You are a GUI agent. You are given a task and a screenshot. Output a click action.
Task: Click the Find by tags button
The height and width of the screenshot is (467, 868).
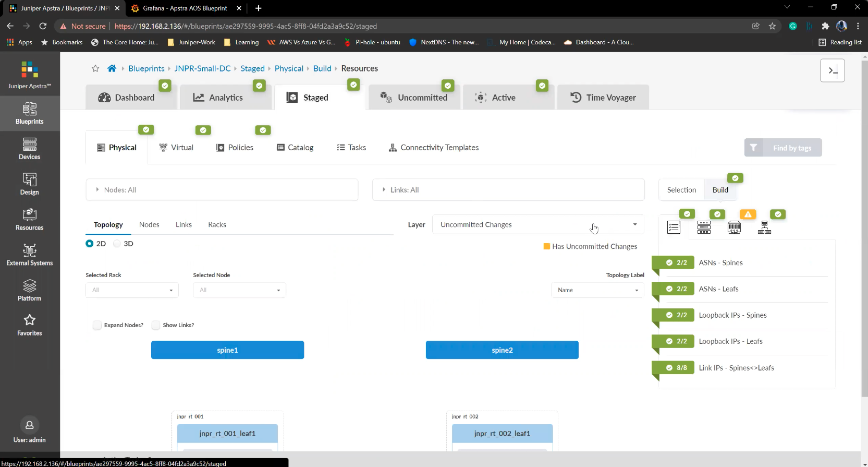click(x=783, y=148)
